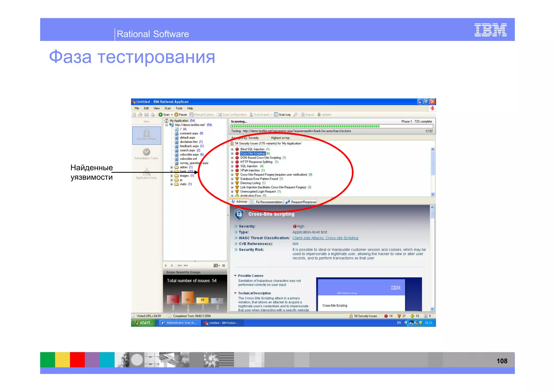Click the Windows start button
This screenshot has width=555, height=392.
pyautogui.click(x=144, y=323)
